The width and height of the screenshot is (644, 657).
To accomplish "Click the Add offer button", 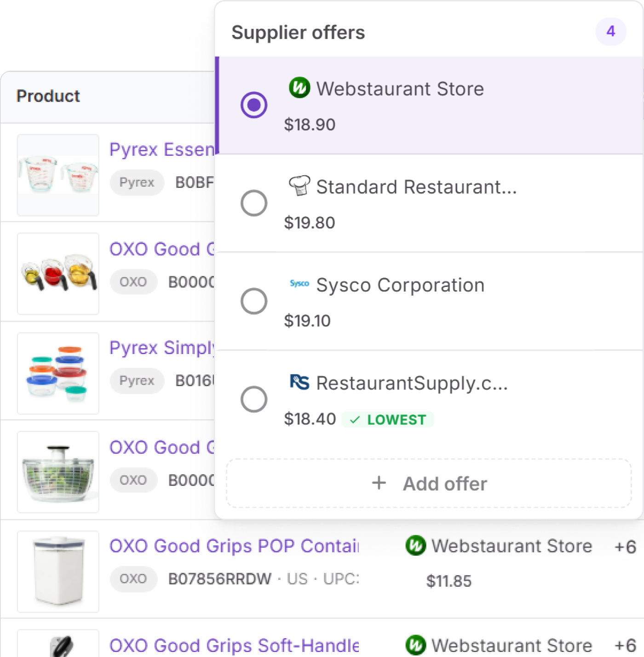I will (429, 484).
